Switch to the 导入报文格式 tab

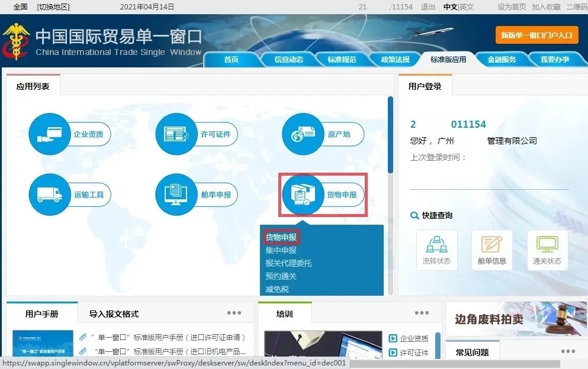pyautogui.click(x=114, y=314)
